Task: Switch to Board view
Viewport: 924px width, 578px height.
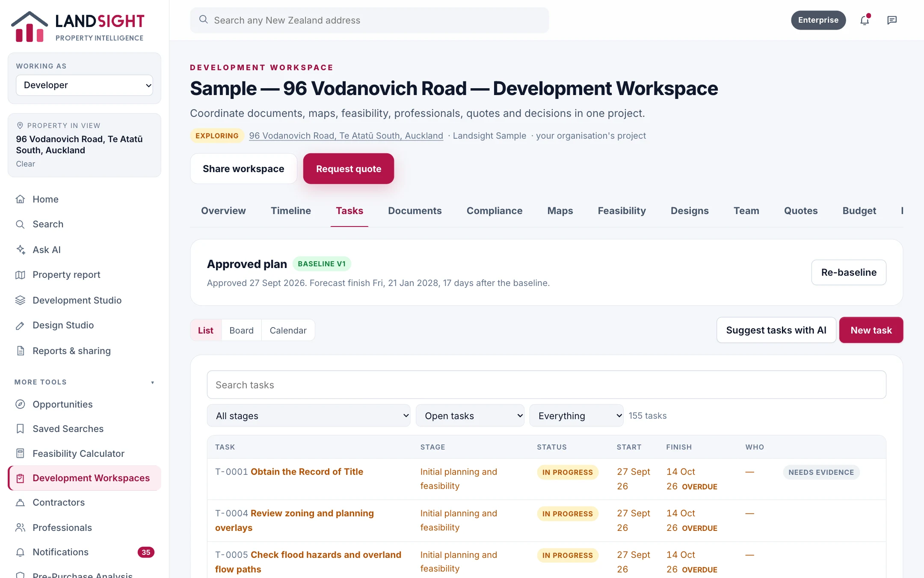Action: 241,330
